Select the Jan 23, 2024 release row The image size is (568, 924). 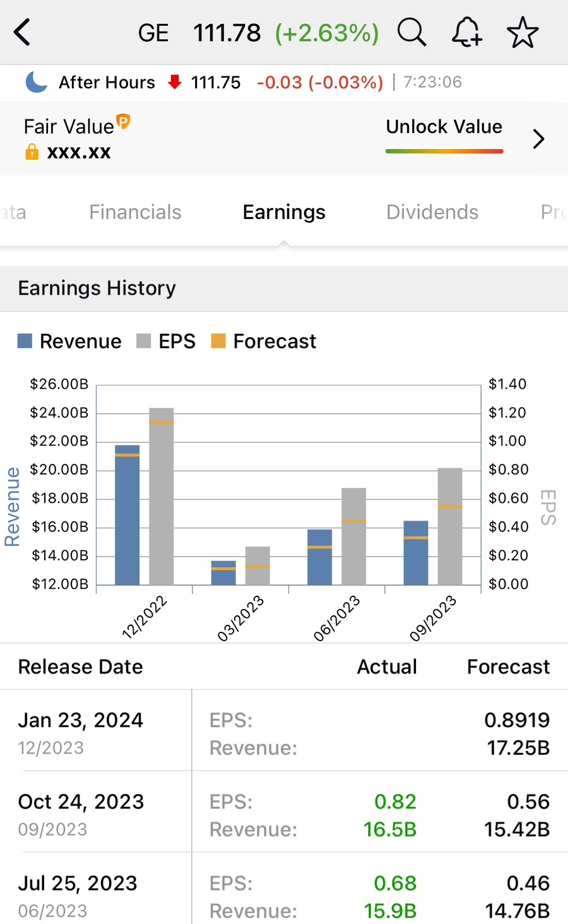(x=284, y=730)
